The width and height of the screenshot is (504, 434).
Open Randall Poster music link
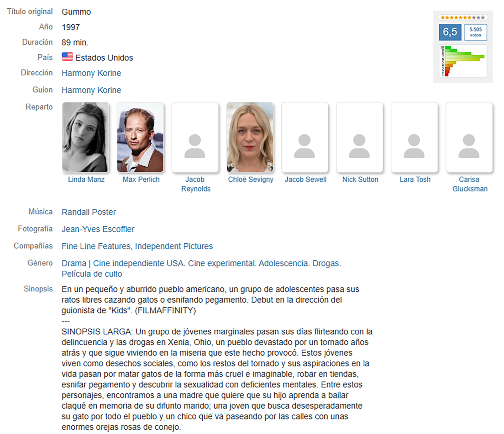(89, 212)
